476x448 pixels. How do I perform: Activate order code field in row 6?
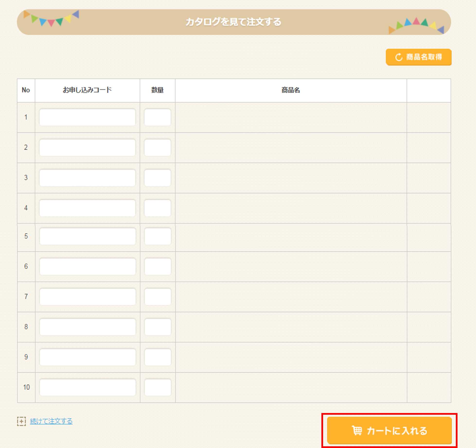(87, 267)
